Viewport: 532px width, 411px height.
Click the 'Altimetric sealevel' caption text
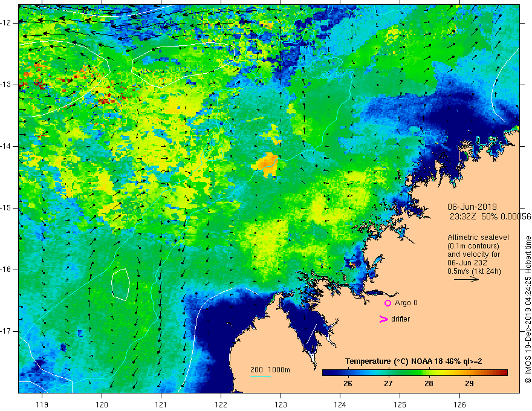(478, 238)
